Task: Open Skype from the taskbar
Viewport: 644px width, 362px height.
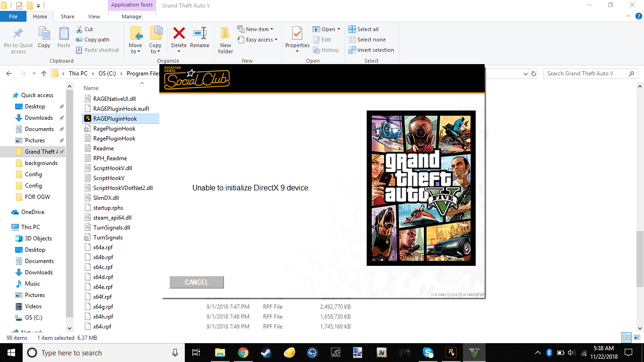Action: click(x=428, y=353)
